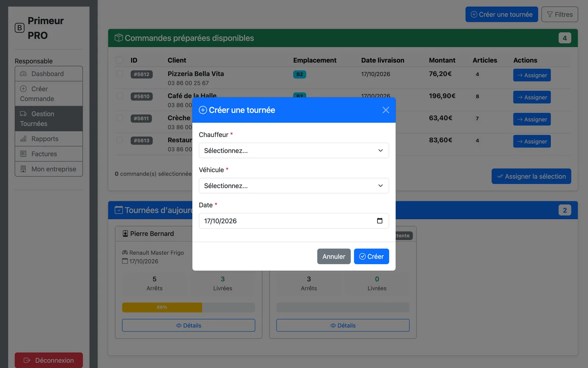Click the vehicle icon beside Renault Master Frigo
The width and height of the screenshot is (588, 368).
pyautogui.click(x=125, y=253)
